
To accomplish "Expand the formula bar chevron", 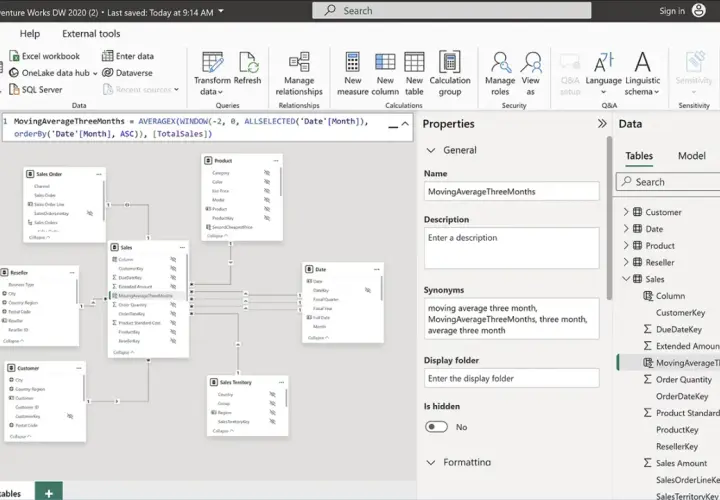I will [405, 124].
